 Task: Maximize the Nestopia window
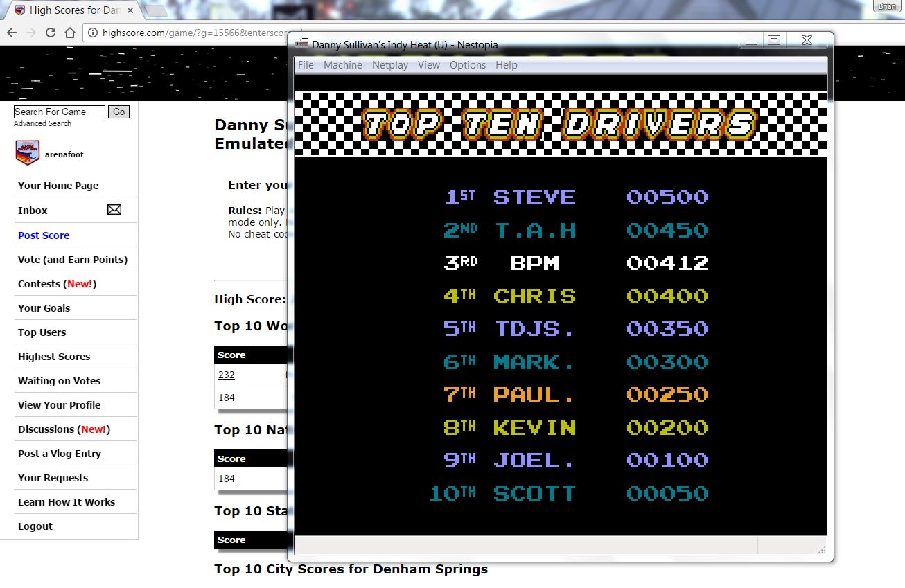point(774,41)
